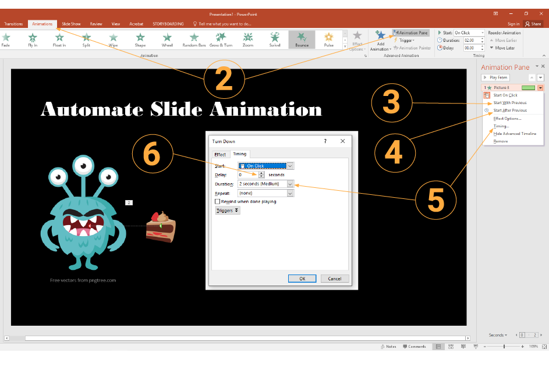Open the Repeat dropdown list
549x392 pixels.
(290, 193)
